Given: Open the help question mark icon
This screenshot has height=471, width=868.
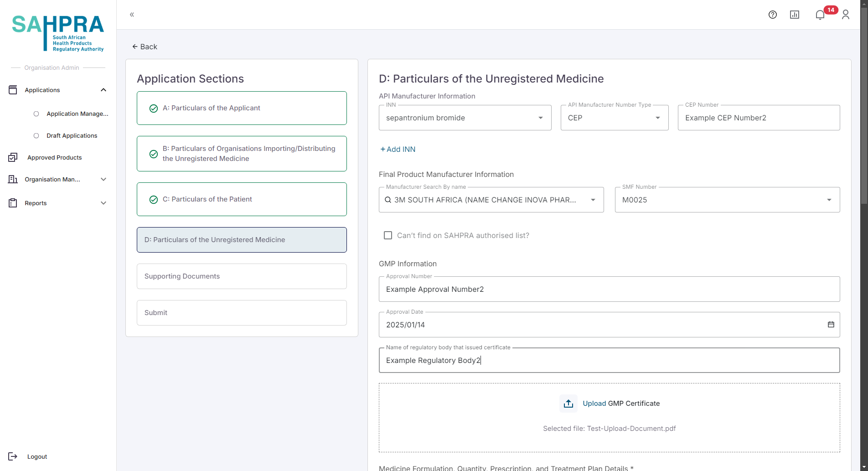Looking at the screenshot, I should coord(772,15).
